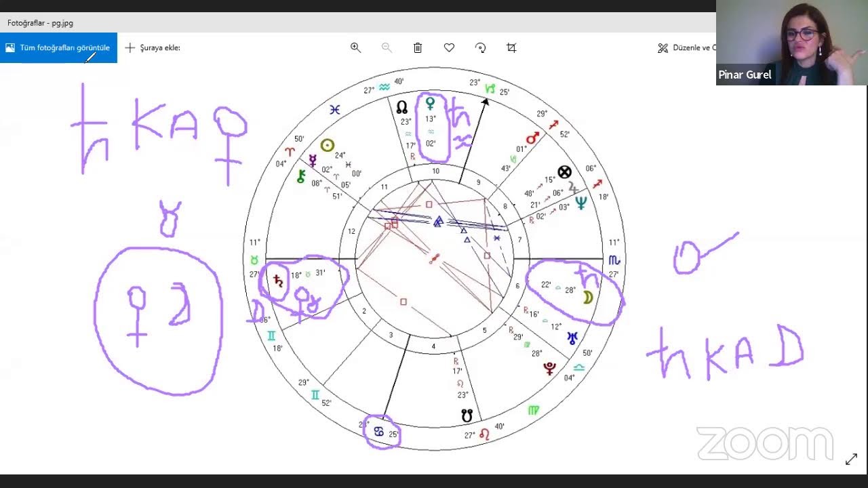Click the Saturn symbol at 18° Taurus

coord(278,281)
